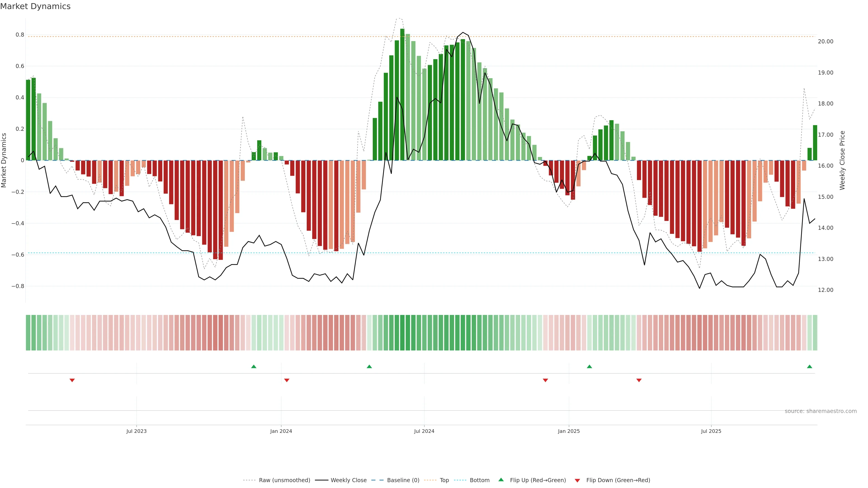The width and height of the screenshot is (868, 488).
Task: Click the last red flip-down marker before Jul 2025
Action: (639, 380)
